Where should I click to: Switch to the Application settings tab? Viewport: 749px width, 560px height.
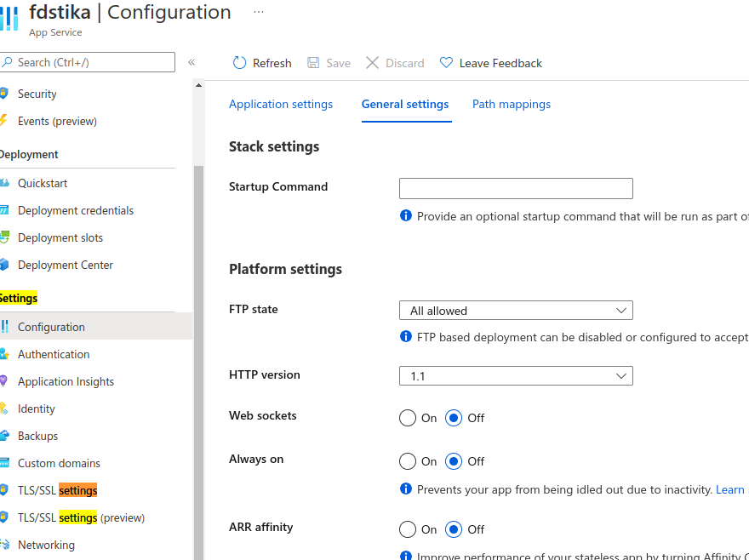click(281, 104)
